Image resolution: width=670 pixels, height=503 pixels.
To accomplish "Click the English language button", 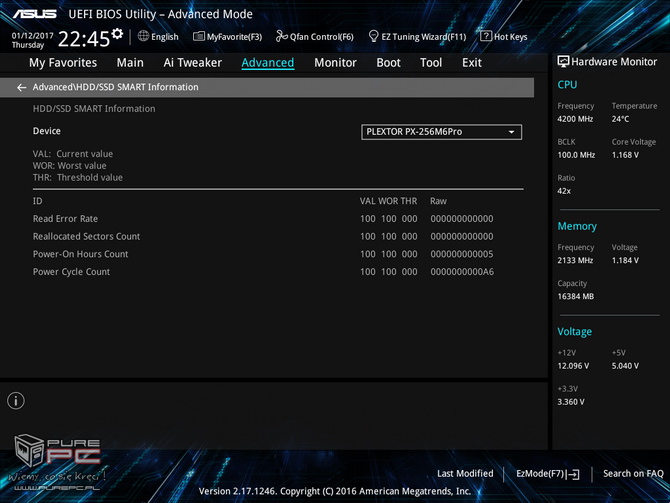I will pos(165,37).
